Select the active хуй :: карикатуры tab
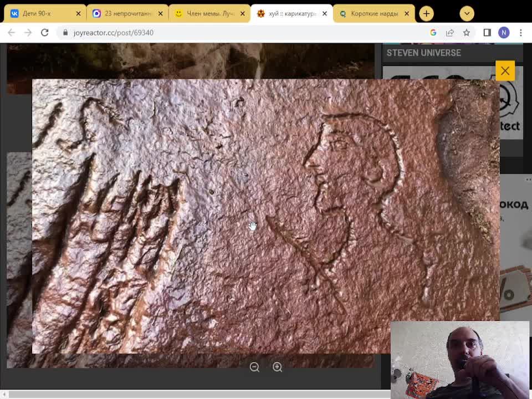Viewport: 532px width, 399px height. point(291,13)
